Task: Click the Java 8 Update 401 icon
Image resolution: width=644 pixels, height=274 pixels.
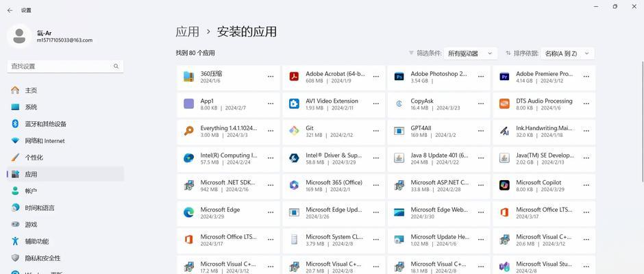Action: coord(399,158)
